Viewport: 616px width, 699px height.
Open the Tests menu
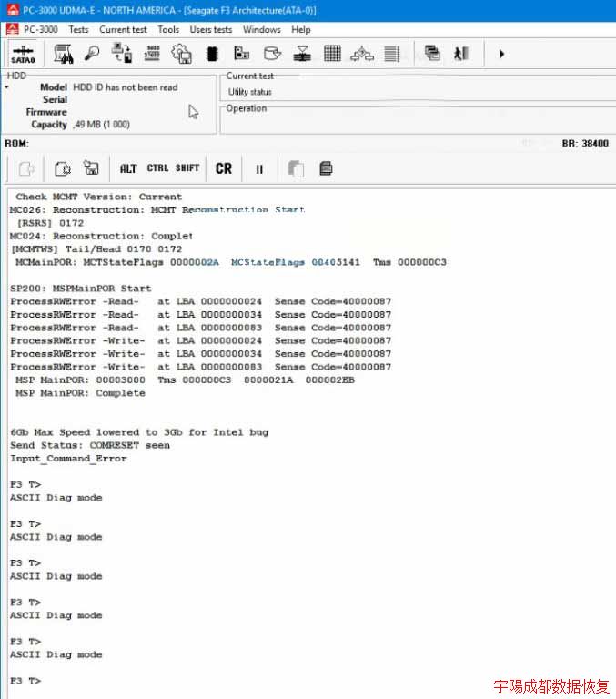tap(78, 29)
